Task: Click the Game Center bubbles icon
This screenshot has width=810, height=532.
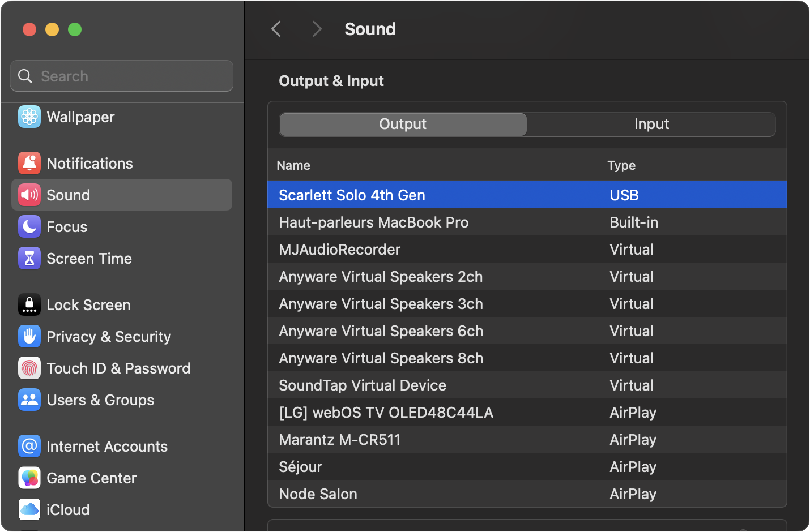Action: pyautogui.click(x=29, y=478)
